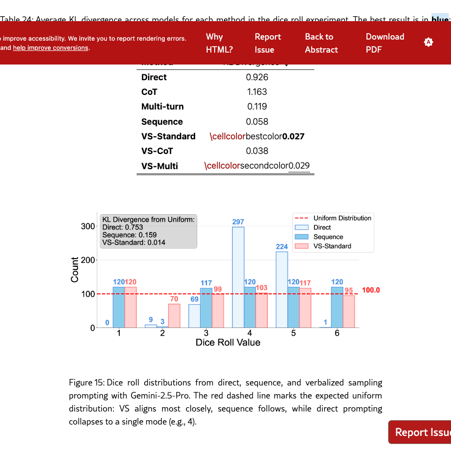Toggle the color scheme icon in the banner
This screenshot has height=476, width=451.
(x=428, y=42)
